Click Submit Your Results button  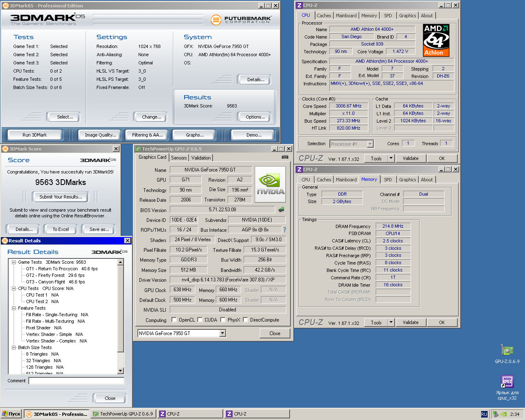[x=61, y=197]
